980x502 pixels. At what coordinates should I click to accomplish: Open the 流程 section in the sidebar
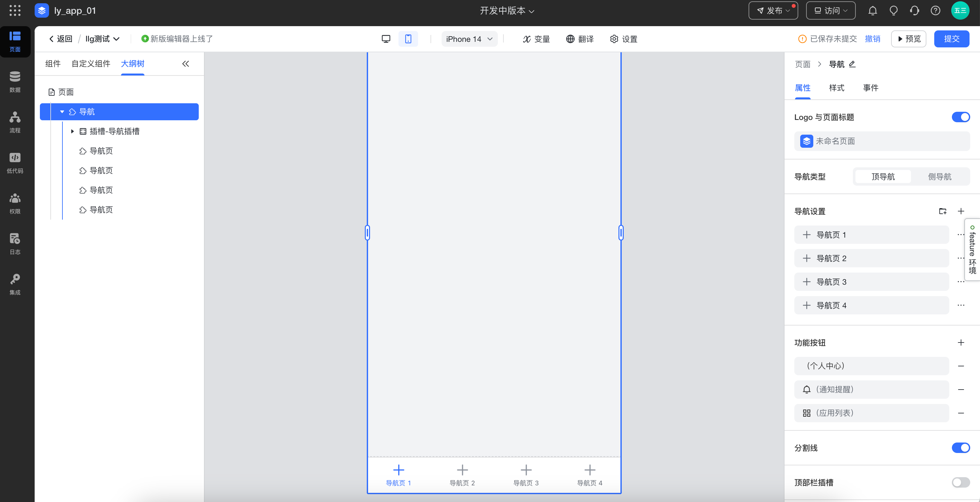[x=15, y=123]
